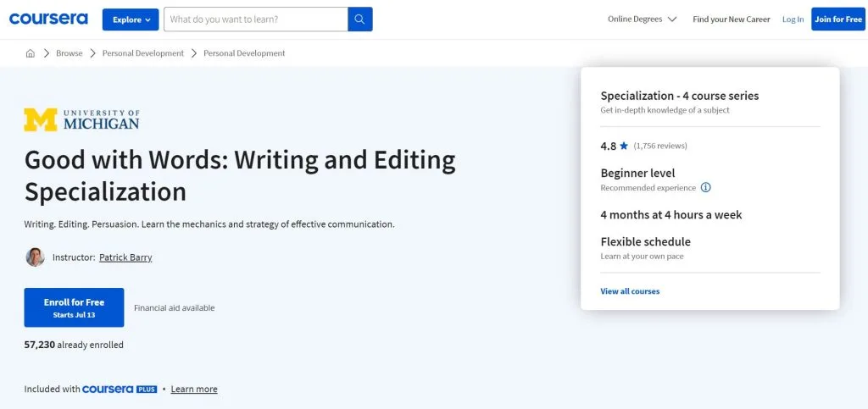The image size is (868, 409).
Task: Click the Recommended experience info icon
Action: (706, 187)
